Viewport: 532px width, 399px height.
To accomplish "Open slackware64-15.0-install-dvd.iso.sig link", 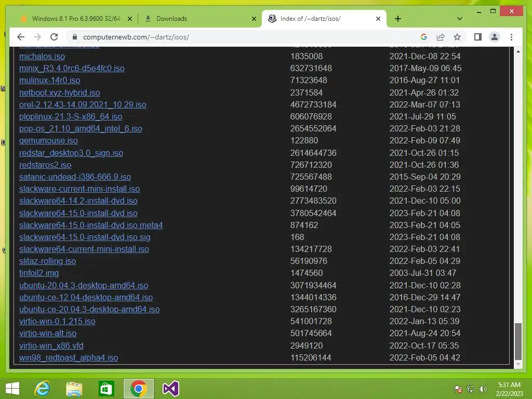I will (85, 237).
